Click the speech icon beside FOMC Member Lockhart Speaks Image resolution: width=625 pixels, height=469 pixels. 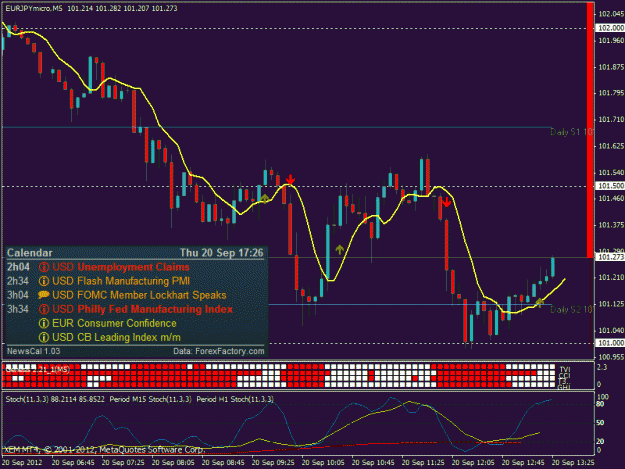point(43,295)
